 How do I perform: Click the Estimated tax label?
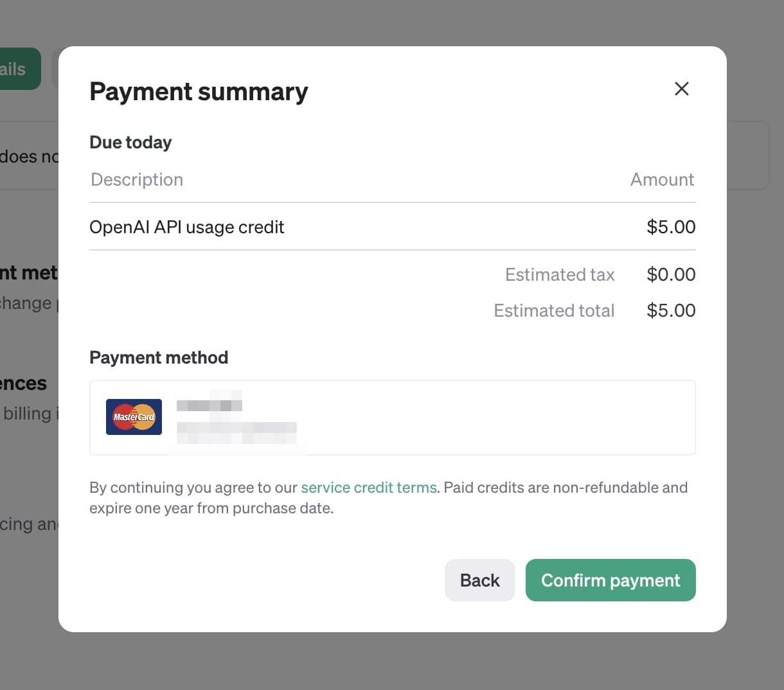(x=560, y=274)
